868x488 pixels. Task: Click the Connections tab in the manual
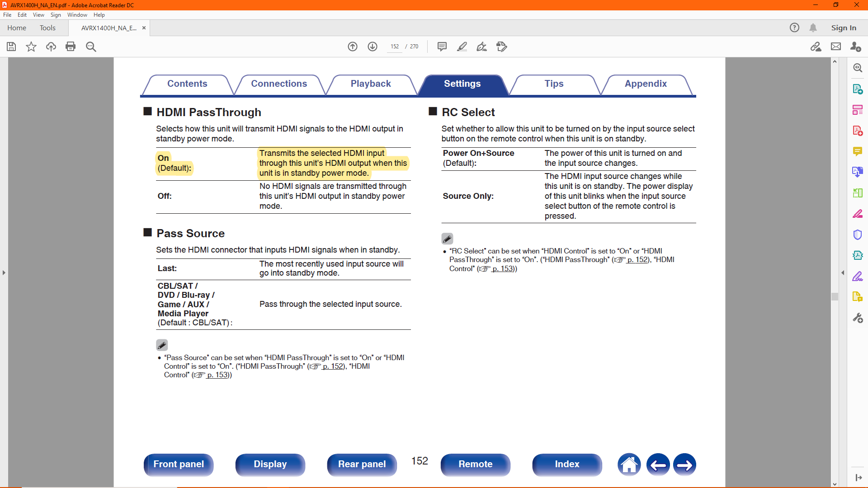pos(279,84)
